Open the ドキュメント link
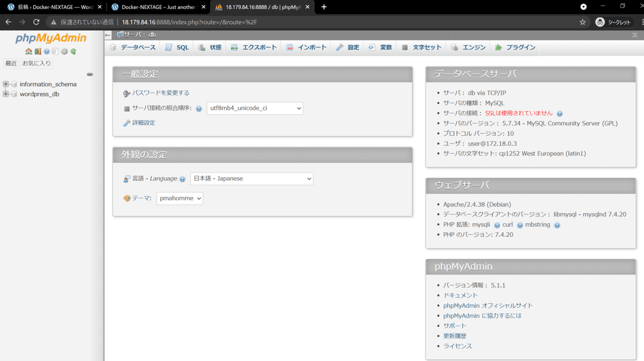This screenshot has width=644, height=361. (460, 296)
